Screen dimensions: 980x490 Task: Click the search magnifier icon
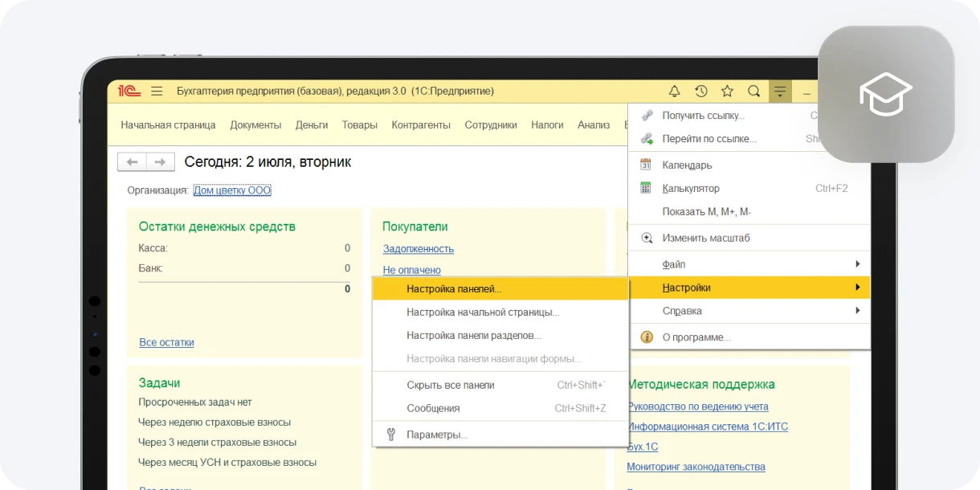point(753,92)
